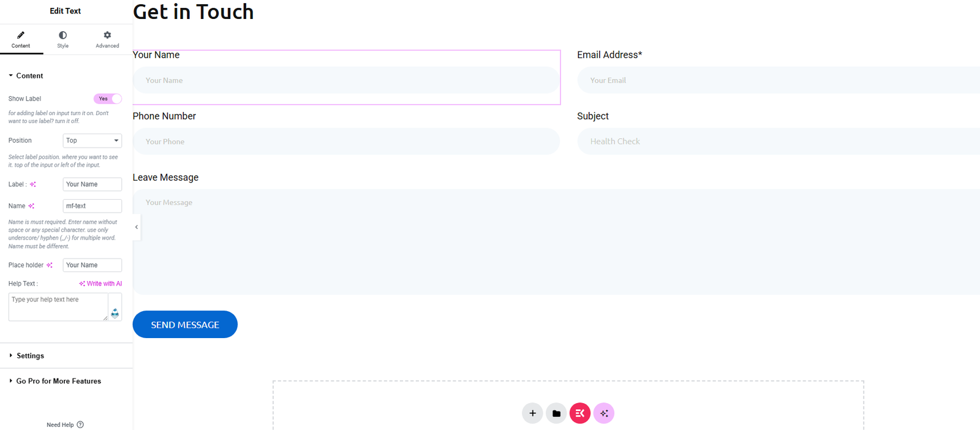Viewport: 980px width, 430px height.
Task: Expand Go Pro for More Features
Action: click(x=58, y=381)
